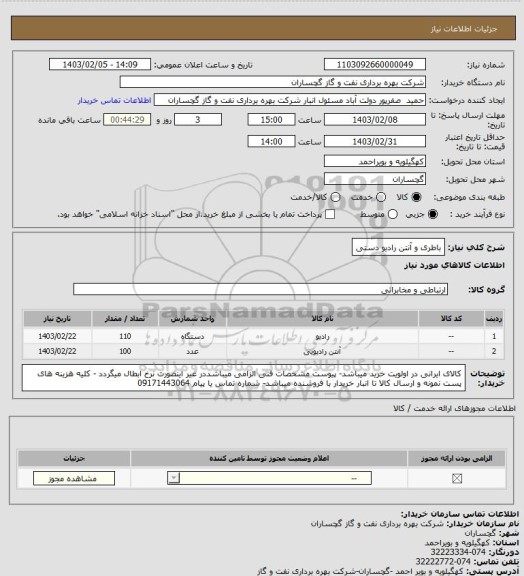Click the quantity cell 100
This screenshot has height=576, width=524.
pos(125,352)
